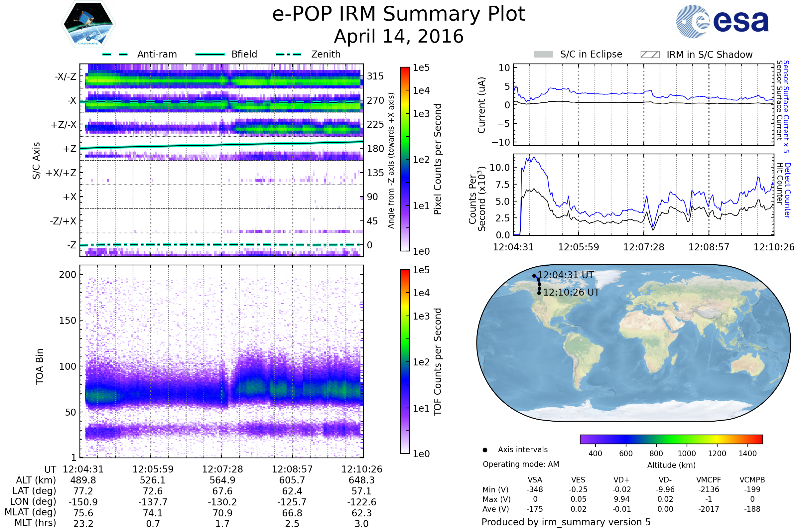Image resolution: width=798 pixels, height=532 pixels.
Task: Click the e-POP IRM Summary Plot title
Action: click(x=399, y=14)
